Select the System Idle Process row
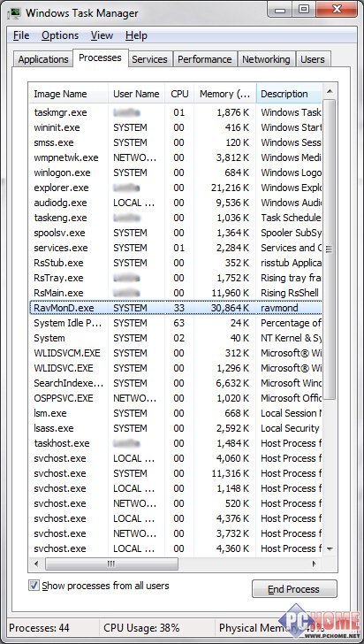The height and width of the screenshot is (644, 364). [176, 323]
